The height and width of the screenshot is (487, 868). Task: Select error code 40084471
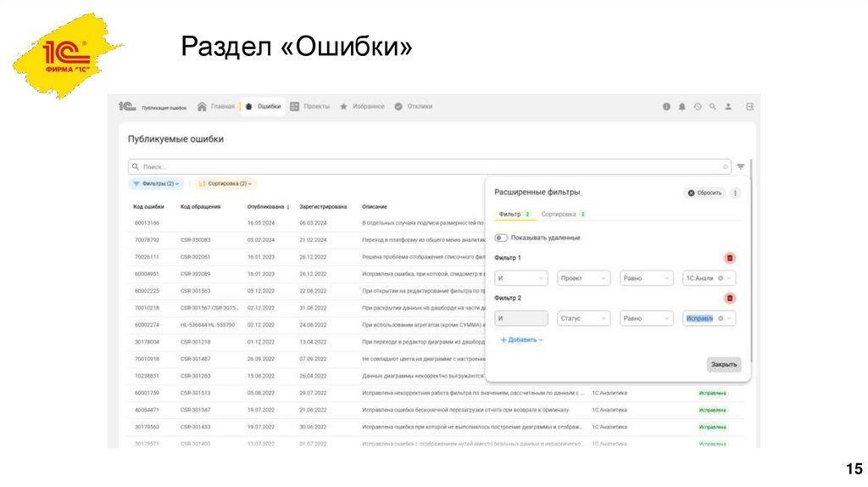click(147, 411)
